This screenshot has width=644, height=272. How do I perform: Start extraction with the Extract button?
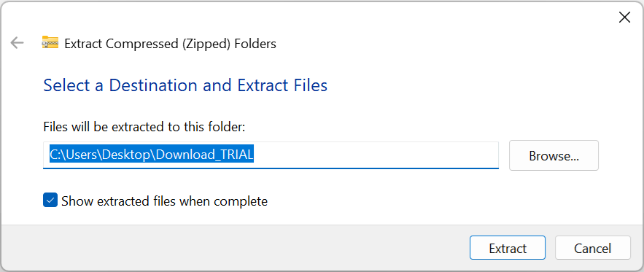click(x=508, y=248)
